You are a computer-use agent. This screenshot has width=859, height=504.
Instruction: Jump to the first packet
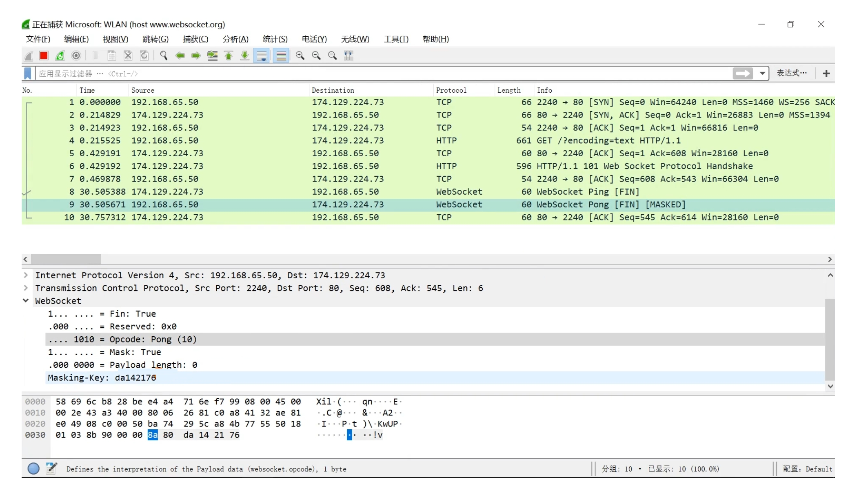click(x=228, y=56)
